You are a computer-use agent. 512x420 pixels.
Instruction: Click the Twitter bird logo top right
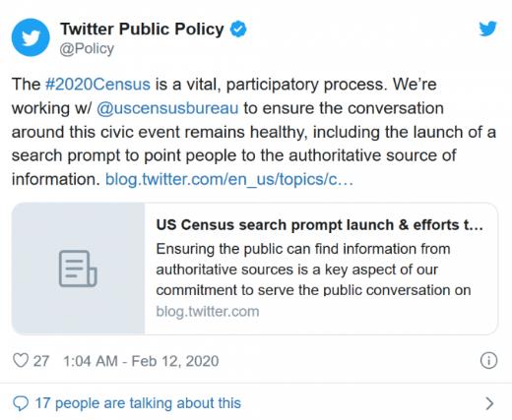pos(488,29)
